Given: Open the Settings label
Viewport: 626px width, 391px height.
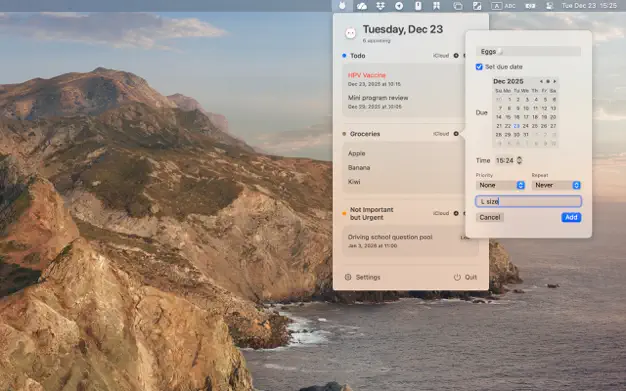Looking at the screenshot, I should pyautogui.click(x=368, y=277).
